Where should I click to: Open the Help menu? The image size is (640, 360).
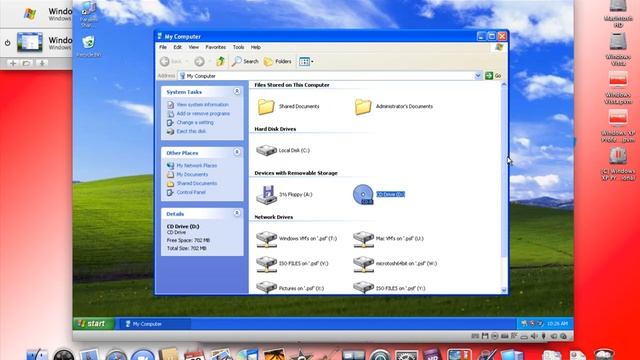pyautogui.click(x=256, y=47)
